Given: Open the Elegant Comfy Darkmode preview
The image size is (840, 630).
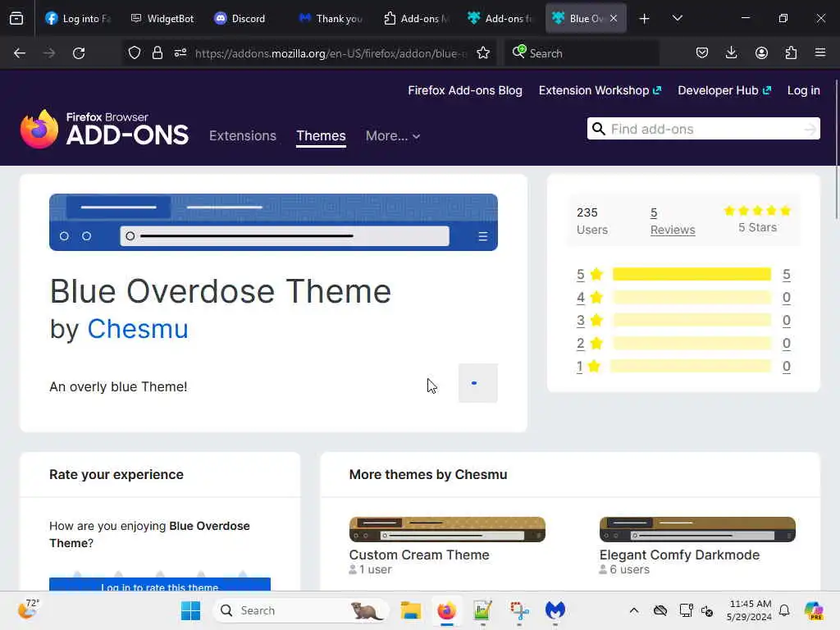Looking at the screenshot, I should click(697, 529).
